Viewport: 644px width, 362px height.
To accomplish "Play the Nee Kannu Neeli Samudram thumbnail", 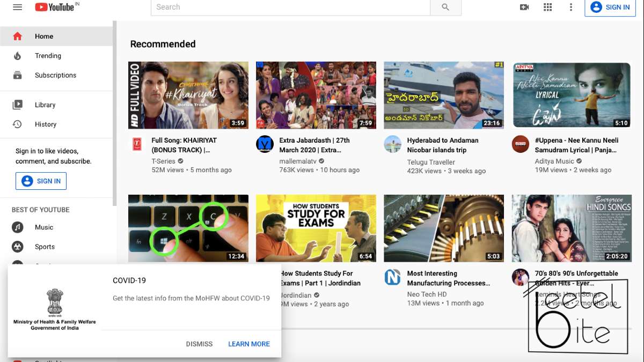I will pyautogui.click(x=572, y=95).
